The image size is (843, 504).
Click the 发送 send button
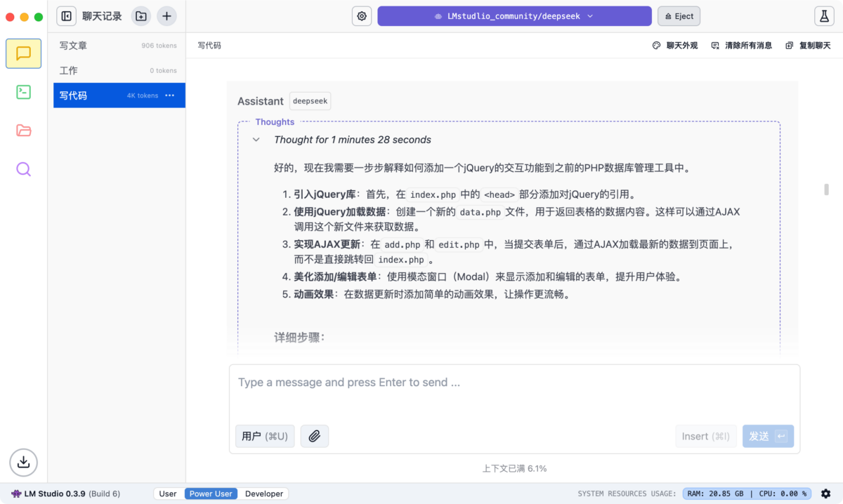tap(768, 436)
